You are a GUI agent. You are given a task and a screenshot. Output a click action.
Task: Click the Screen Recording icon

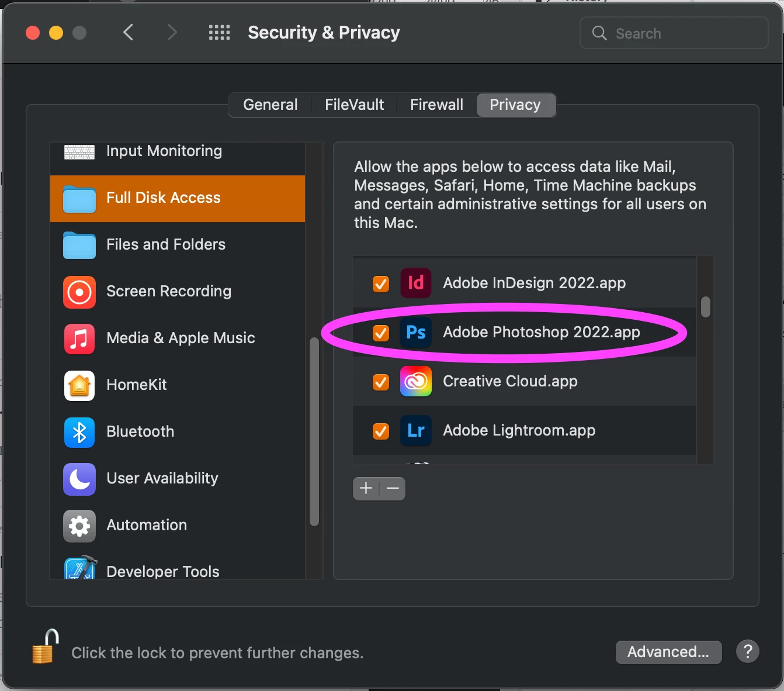point(79,292)
